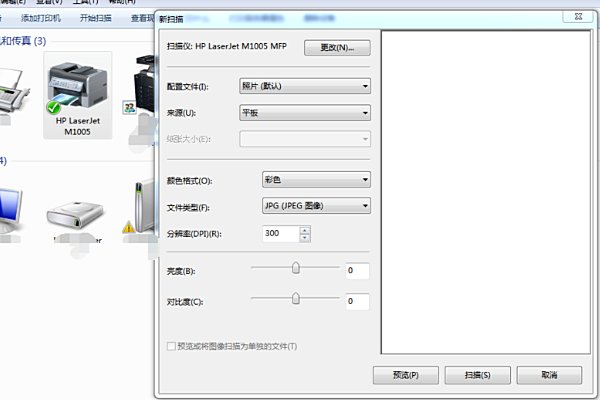
Task: Click 添加打印机 in the background window toolbar
Action: point(41,18)
